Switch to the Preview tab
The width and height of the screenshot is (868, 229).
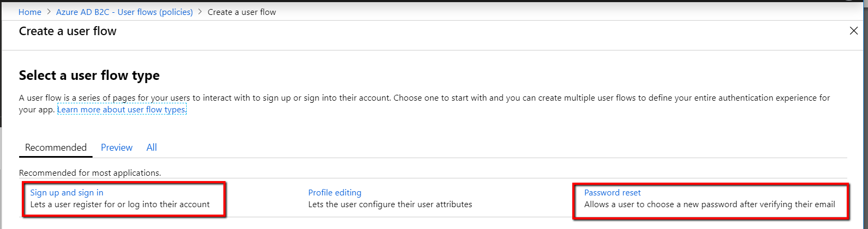tap(116, 148)
